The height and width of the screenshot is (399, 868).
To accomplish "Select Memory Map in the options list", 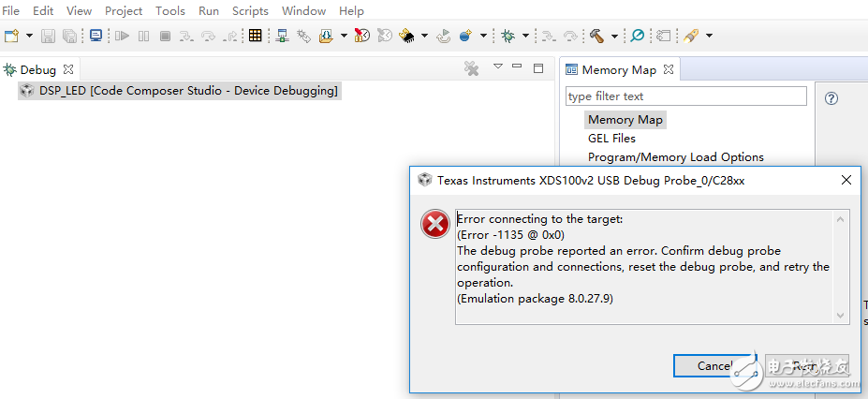I will (625, 120).
